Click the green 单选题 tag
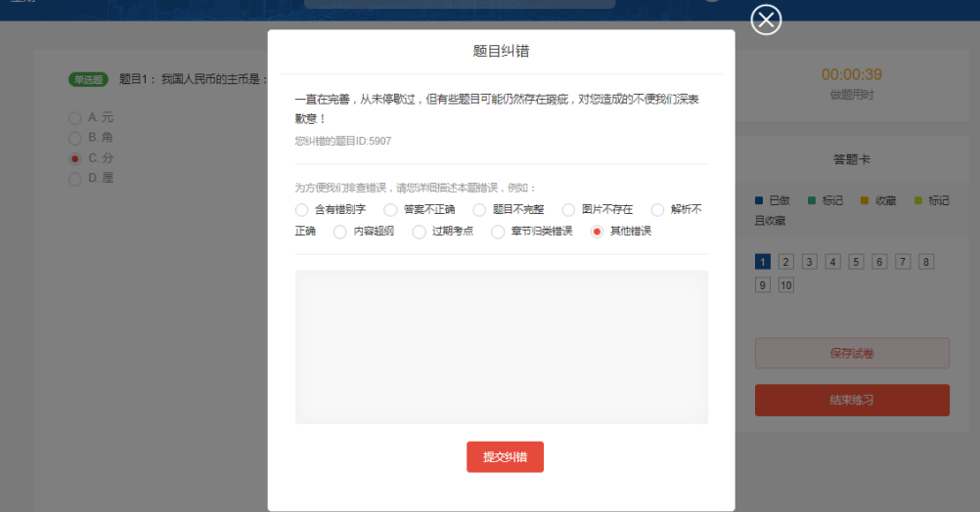 click(88, 80)
